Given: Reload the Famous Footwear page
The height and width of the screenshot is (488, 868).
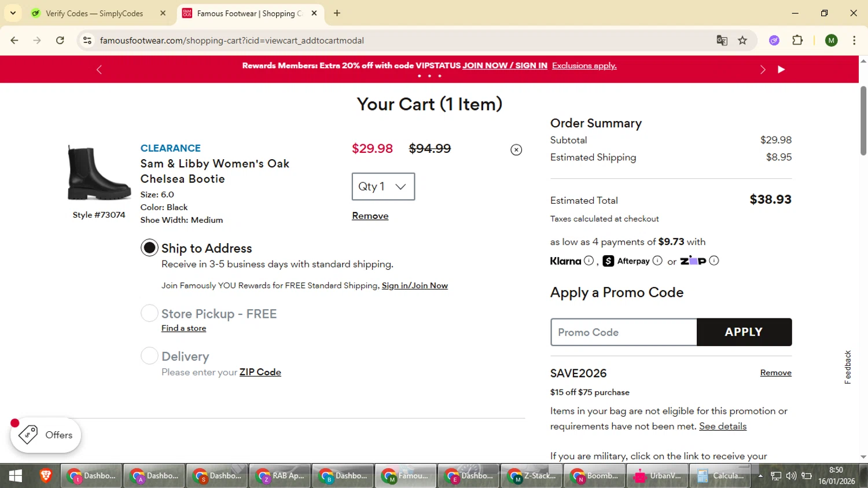Looking at the screenshot, I should 60,41.
